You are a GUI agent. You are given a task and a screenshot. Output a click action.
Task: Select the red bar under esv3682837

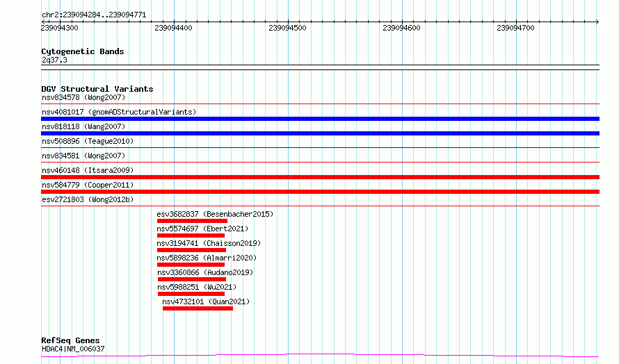coord(192,221)
